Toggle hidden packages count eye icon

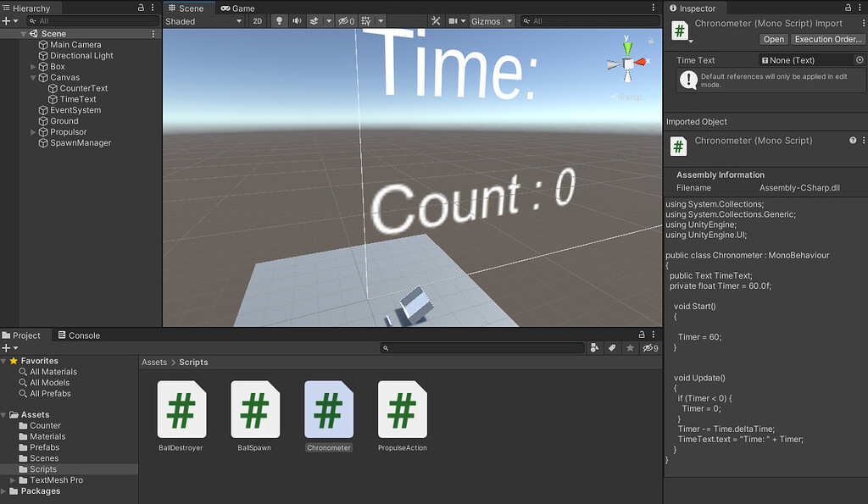648,348
